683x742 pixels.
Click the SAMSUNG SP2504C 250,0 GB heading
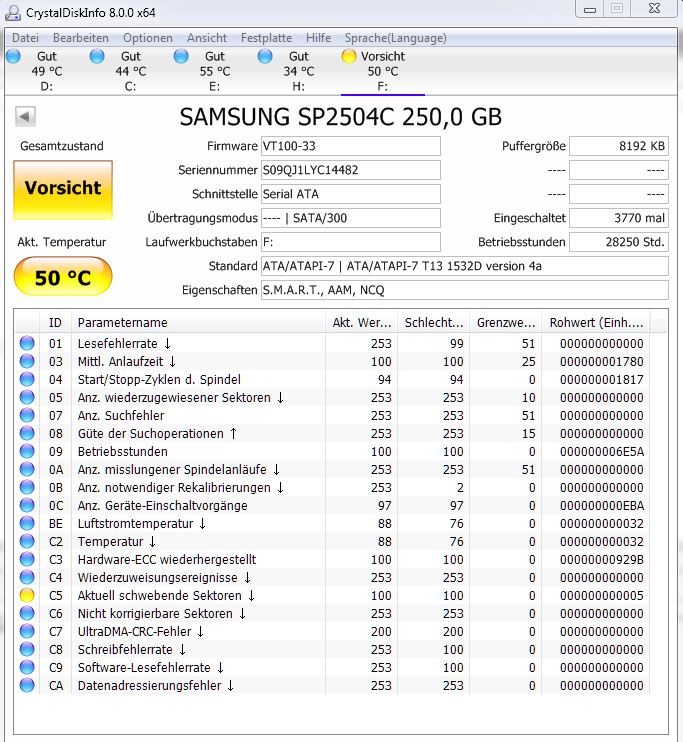(340, 117)
